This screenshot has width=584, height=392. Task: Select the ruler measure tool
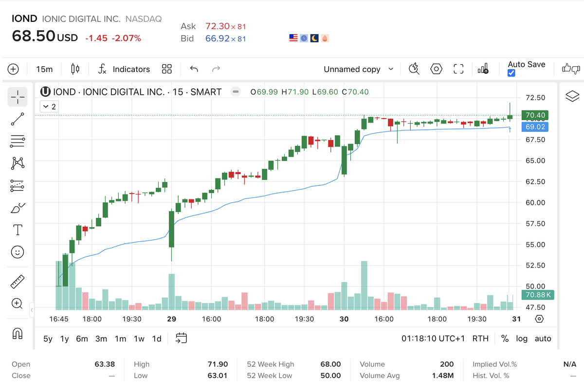(x=18, y=281)
